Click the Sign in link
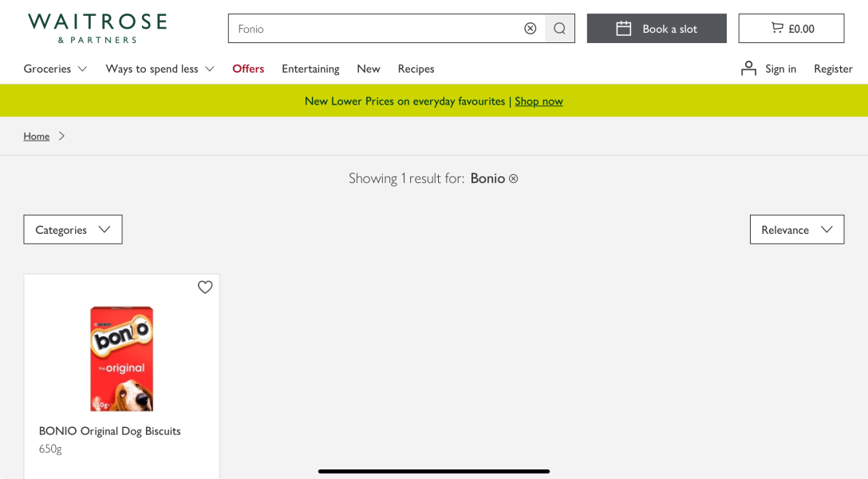 pos(780,69)
